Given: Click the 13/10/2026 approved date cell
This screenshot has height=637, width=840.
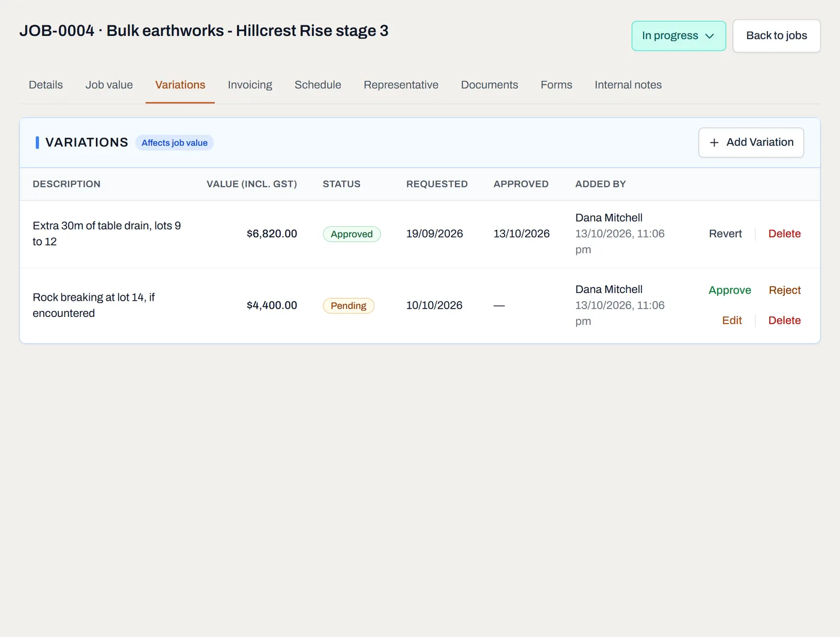Looking at the screenshot, I should click(521, 234).
